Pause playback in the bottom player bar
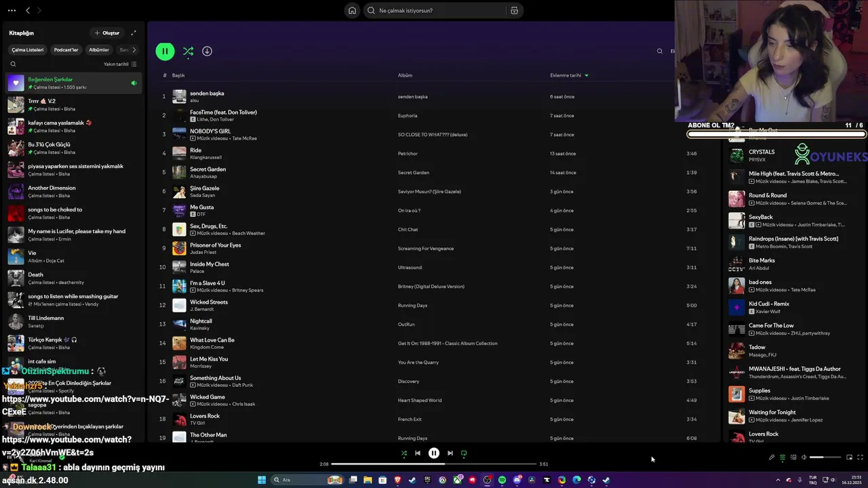 [x=434, y=453]
